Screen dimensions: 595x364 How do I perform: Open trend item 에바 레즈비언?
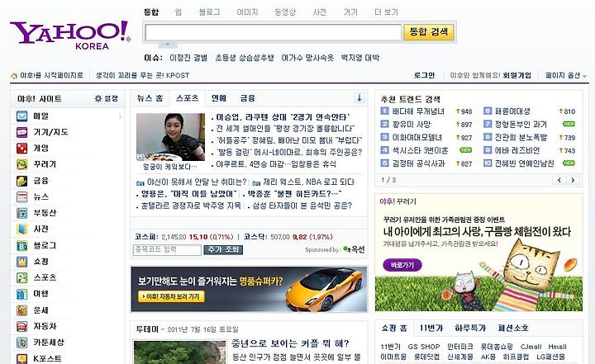(517, 150)
